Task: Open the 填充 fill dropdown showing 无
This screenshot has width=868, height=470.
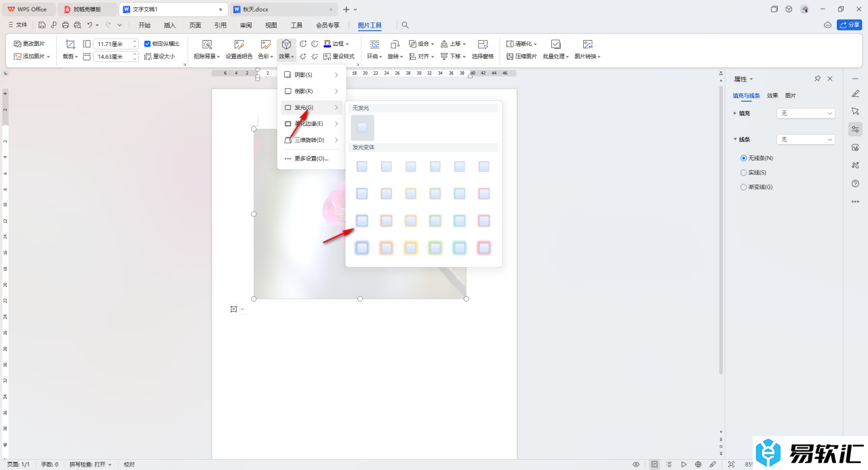Action: pos(806,113)
